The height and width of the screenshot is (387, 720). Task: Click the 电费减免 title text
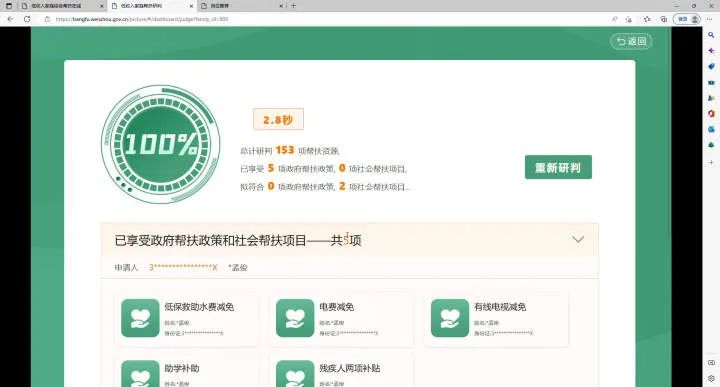point(337,307)
